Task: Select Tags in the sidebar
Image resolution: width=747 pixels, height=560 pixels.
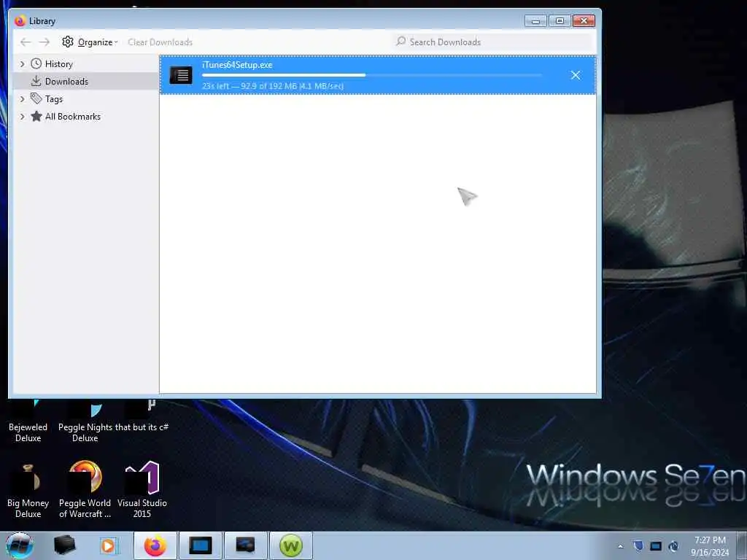Action: (x=54, y=99)
